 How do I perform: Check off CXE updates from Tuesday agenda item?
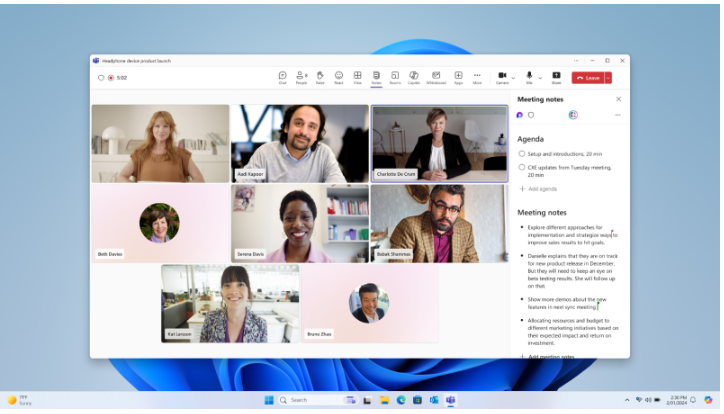(x=522, y=167)
